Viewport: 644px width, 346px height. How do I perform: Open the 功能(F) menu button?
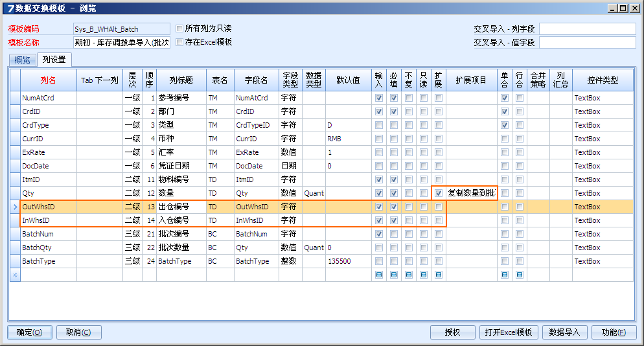coord(613,332)
